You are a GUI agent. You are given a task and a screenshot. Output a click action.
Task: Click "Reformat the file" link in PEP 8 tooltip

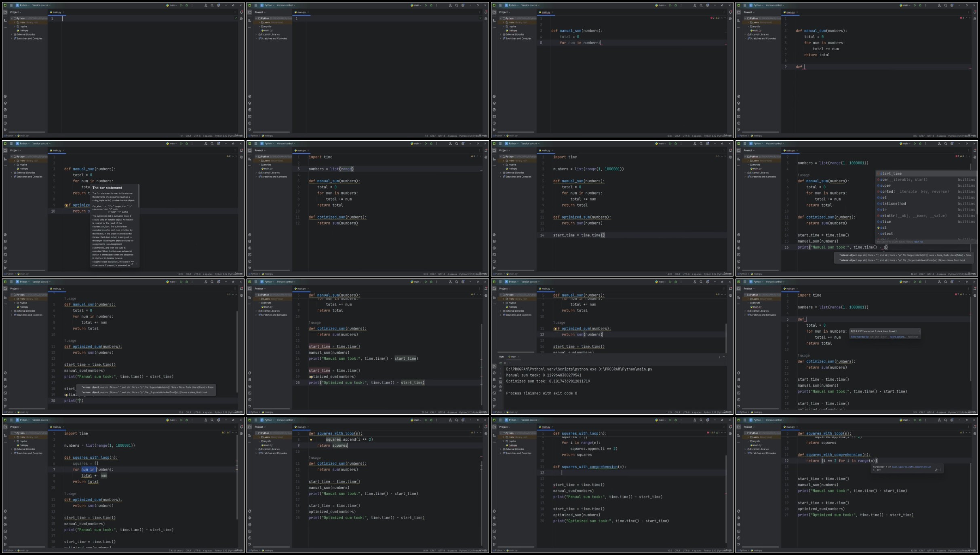point(860,337)
